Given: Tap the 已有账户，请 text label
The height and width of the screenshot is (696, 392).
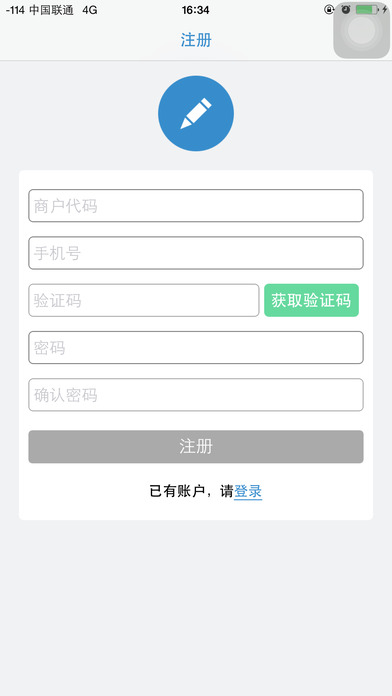Looking at the screenshot, I should pyautogui.click(x=191, y=492).
